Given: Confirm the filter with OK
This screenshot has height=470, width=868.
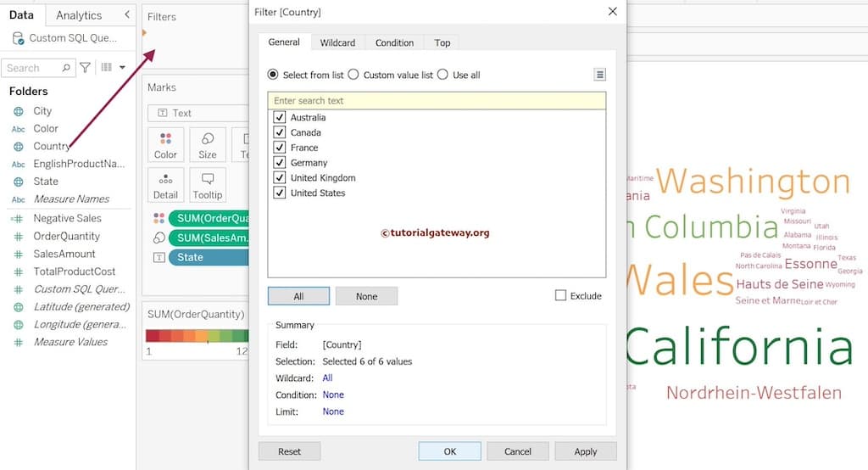Looking at the screenshot, I should pos(450,451).
